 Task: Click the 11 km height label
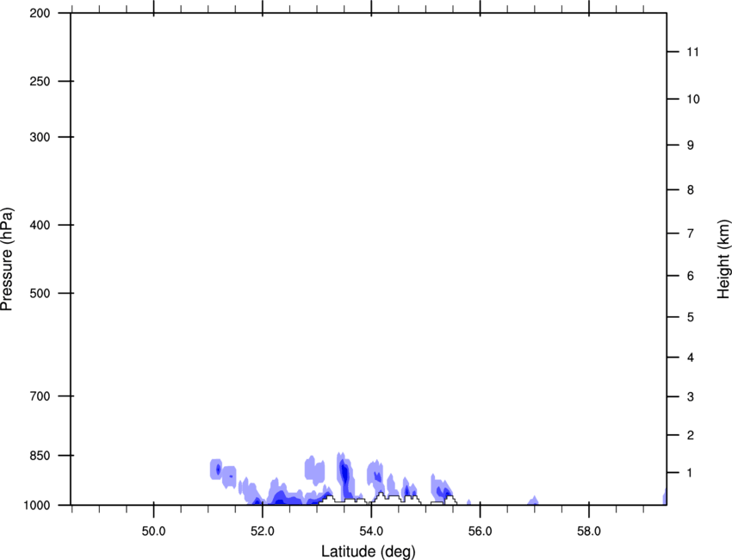pyautogui.click(x=693, y=52)
